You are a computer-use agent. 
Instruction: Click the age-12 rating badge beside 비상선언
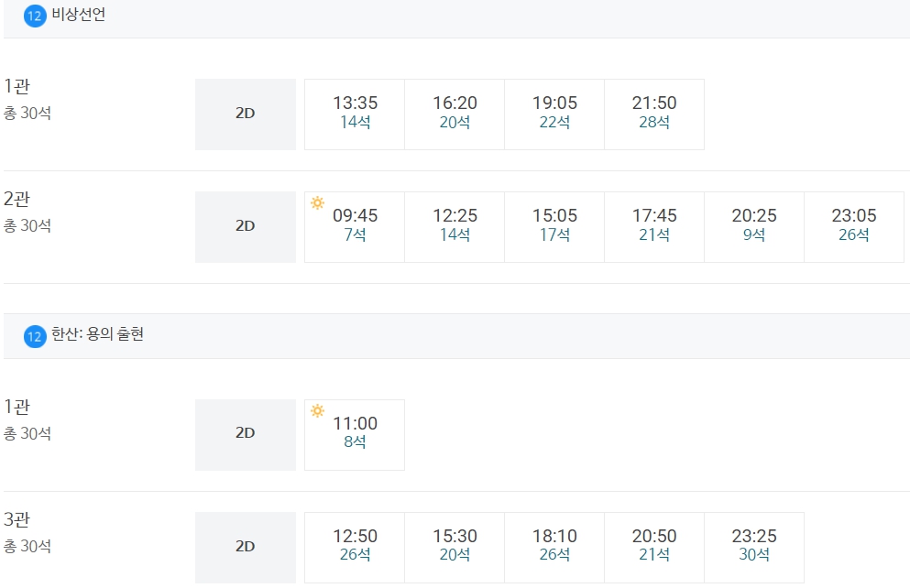(35, 16)
